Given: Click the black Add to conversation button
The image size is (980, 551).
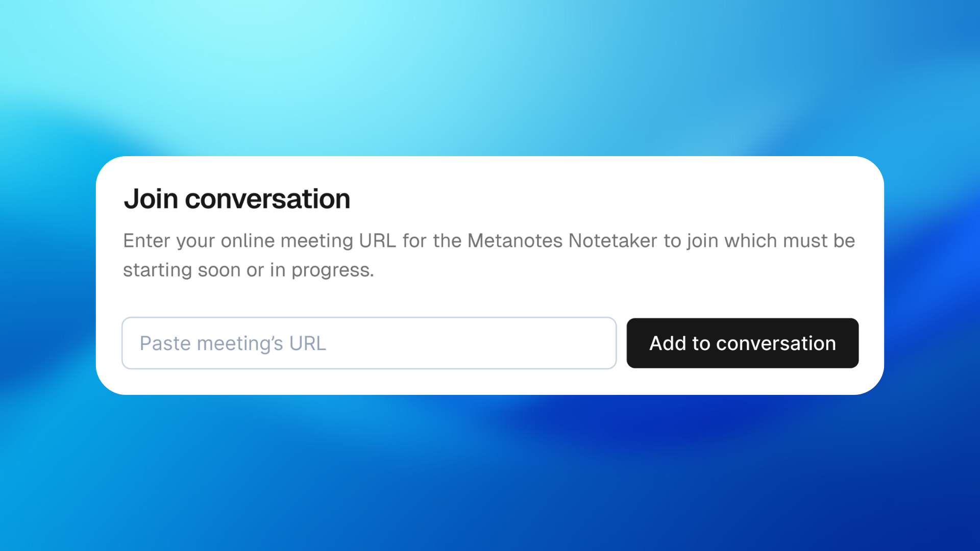Looking at the screenshot, I should (742, 343).
